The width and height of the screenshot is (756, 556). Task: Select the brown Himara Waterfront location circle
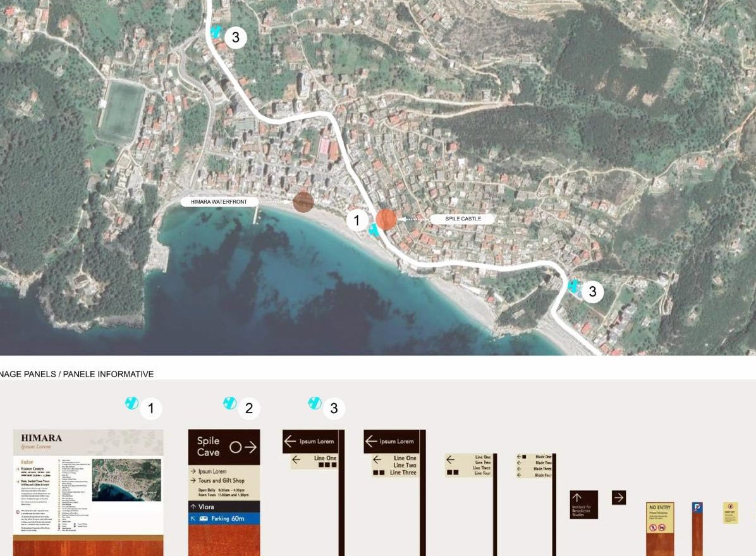click(303, 202)
